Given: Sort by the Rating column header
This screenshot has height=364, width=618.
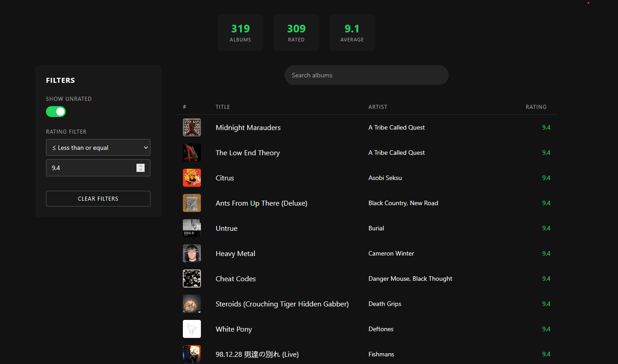Looking at the screenshot, I should pos(536,107).
